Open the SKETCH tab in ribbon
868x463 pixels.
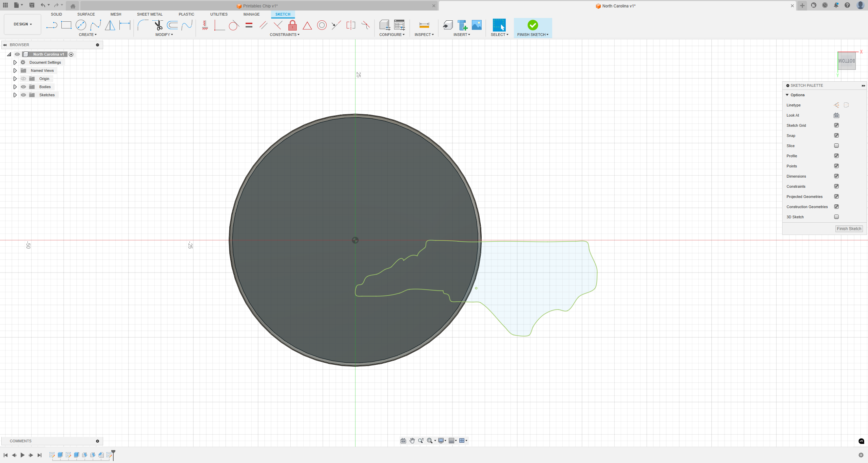pos(283,14)
